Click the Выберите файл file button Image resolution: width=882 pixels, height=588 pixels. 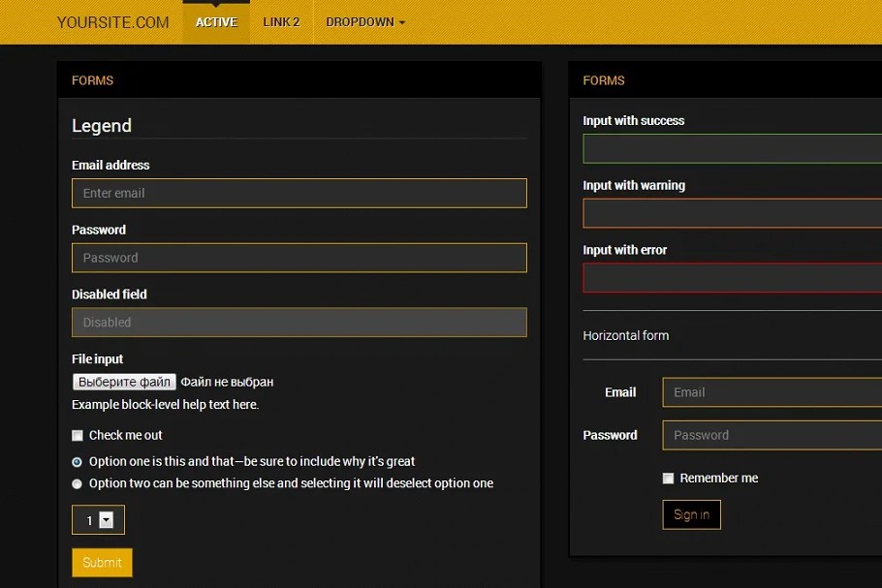click(124, 383)
